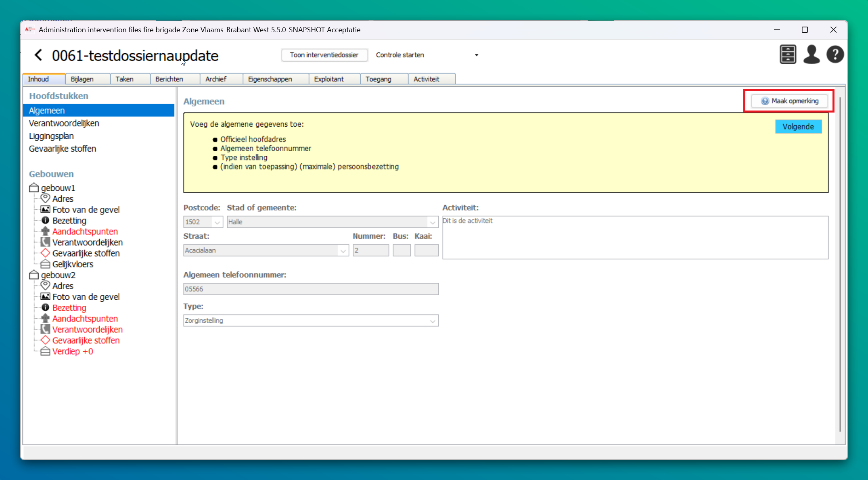868x480 pixels.
Task: Click the Bus input field
Action: (x=402, y=250)
